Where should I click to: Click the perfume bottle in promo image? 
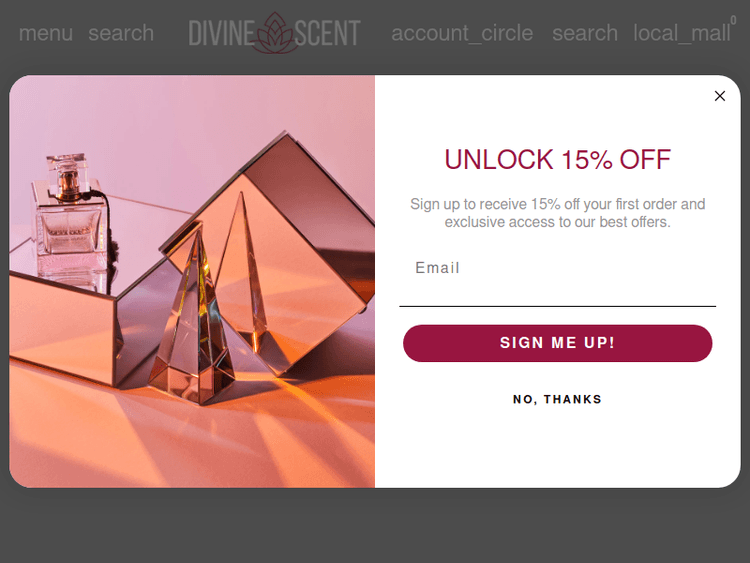70,219
